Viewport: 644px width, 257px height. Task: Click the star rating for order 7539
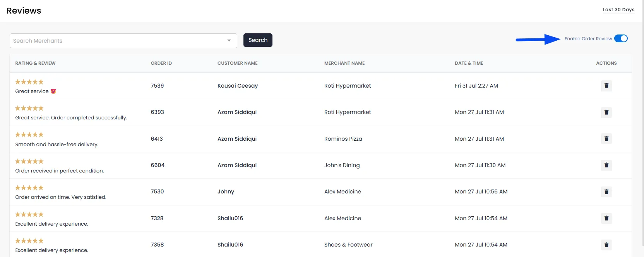(x=29, y=82)
